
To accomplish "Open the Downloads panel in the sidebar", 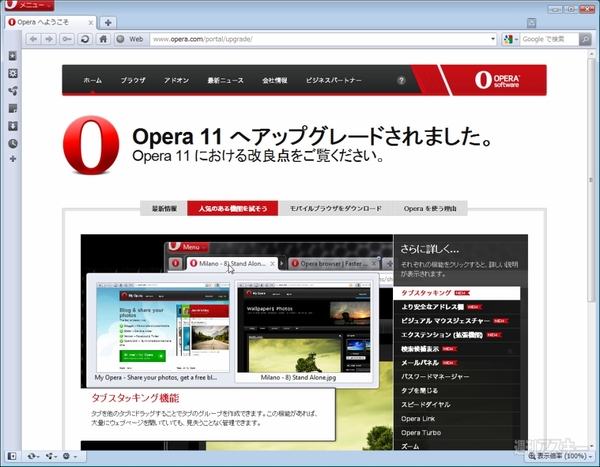I will coord(13,126).
